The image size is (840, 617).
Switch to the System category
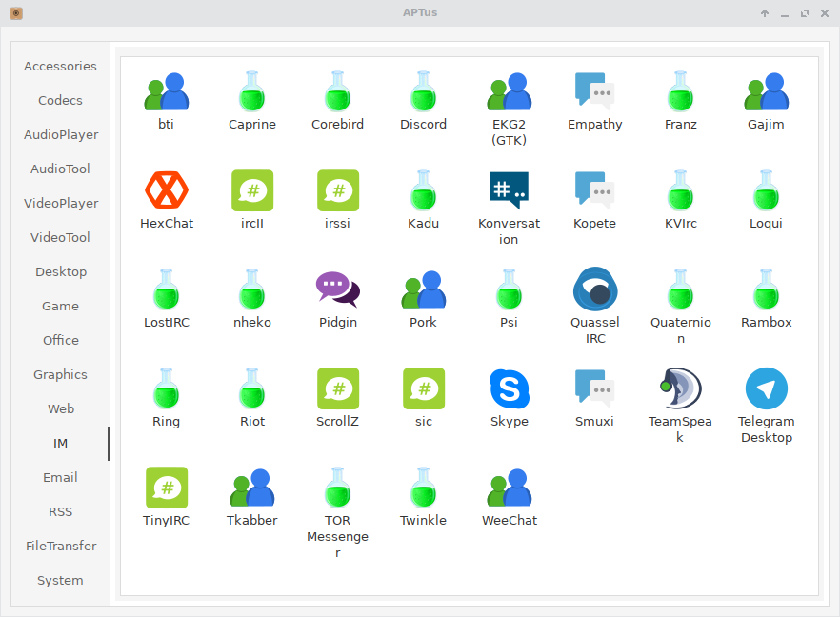coord(60,580)
